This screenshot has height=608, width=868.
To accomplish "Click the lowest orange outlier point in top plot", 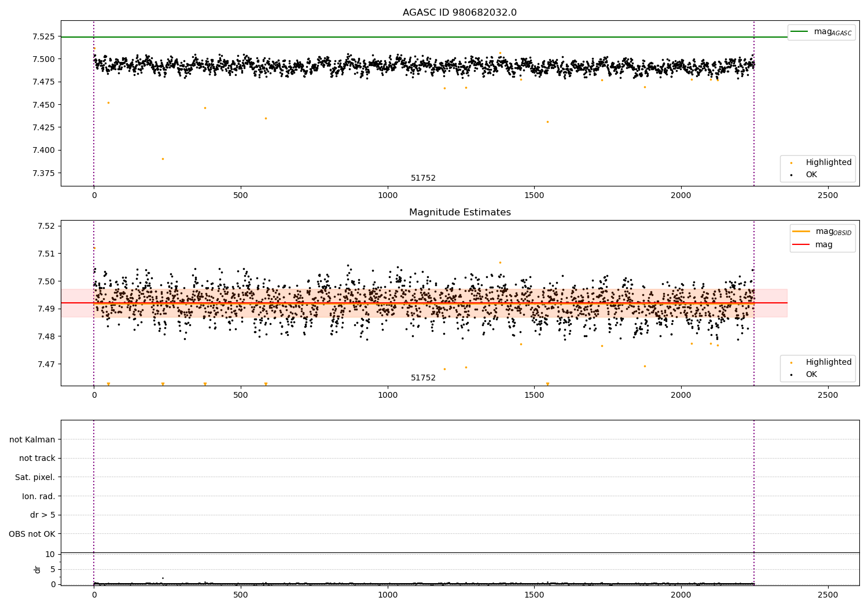I will pyautogui.click(x=163, y=159).
